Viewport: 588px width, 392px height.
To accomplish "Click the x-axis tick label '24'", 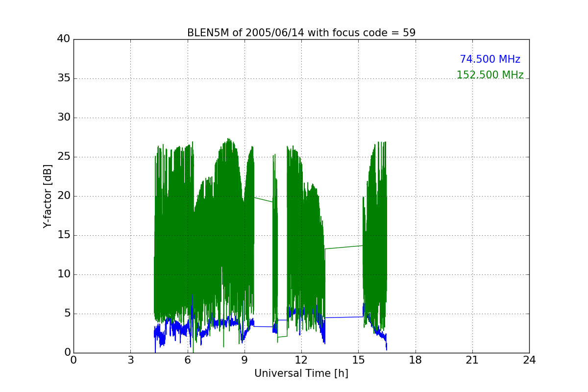I will coord(529,360).
